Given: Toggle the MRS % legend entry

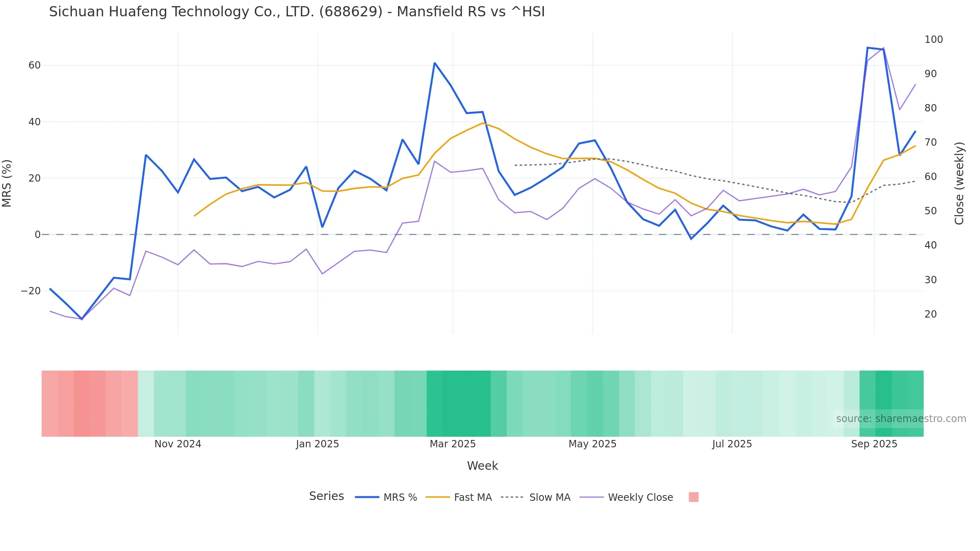Looking at the screenshot, I should (x=386, y=497).
